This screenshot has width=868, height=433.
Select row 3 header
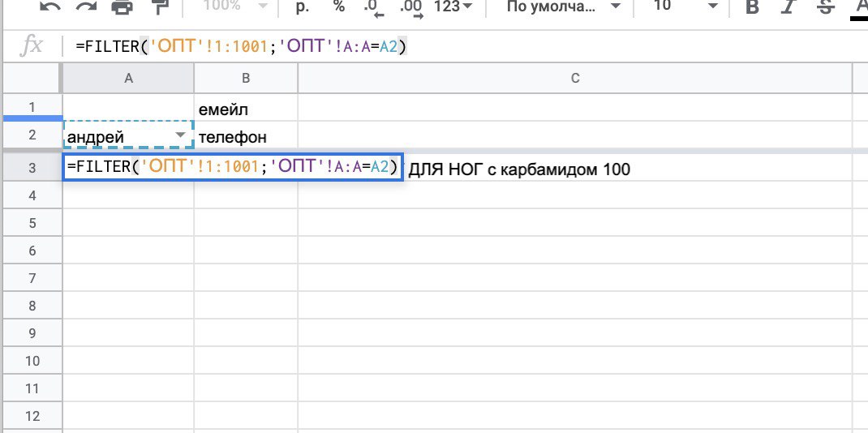tap(32, 168)
